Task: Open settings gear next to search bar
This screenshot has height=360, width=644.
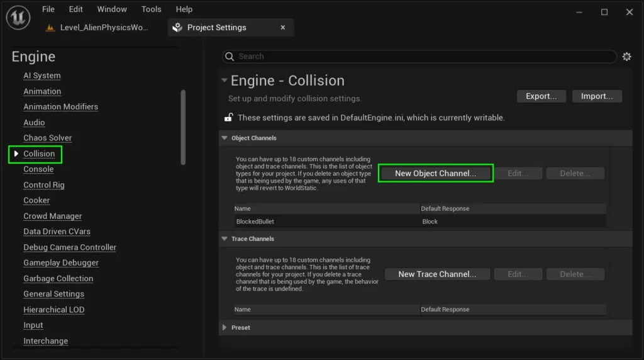Action: pyautogui.click(x=626, y=57)
